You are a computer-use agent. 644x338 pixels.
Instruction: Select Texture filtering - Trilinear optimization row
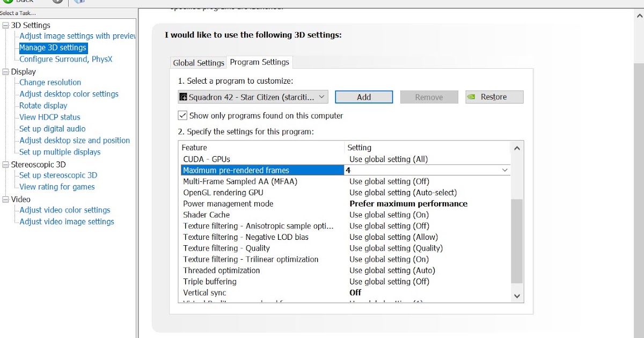(x=345, y=259)
